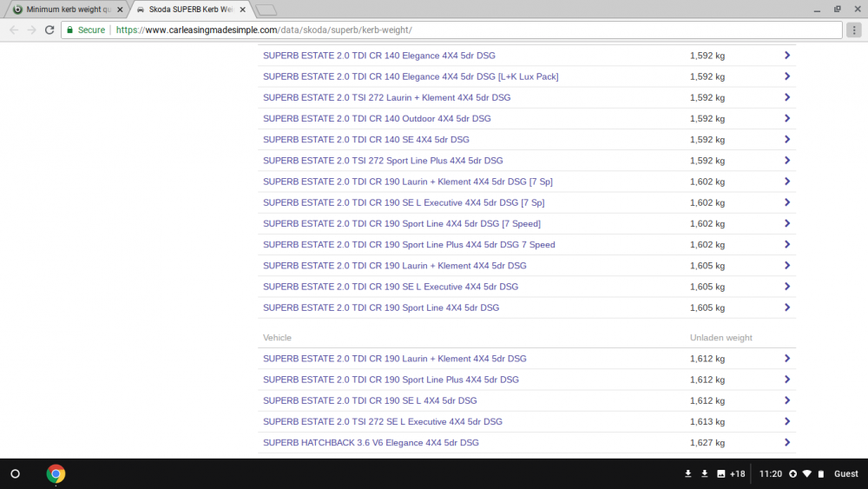Close the Skoda SUPERB Kerb Weight tab

(x=242, y=10)
